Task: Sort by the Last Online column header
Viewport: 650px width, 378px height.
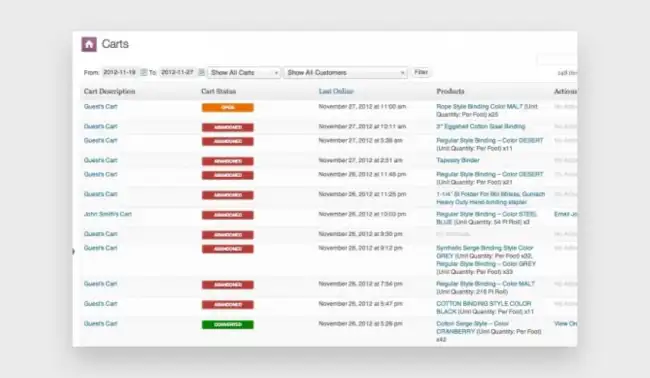Action: coord(336,91)
